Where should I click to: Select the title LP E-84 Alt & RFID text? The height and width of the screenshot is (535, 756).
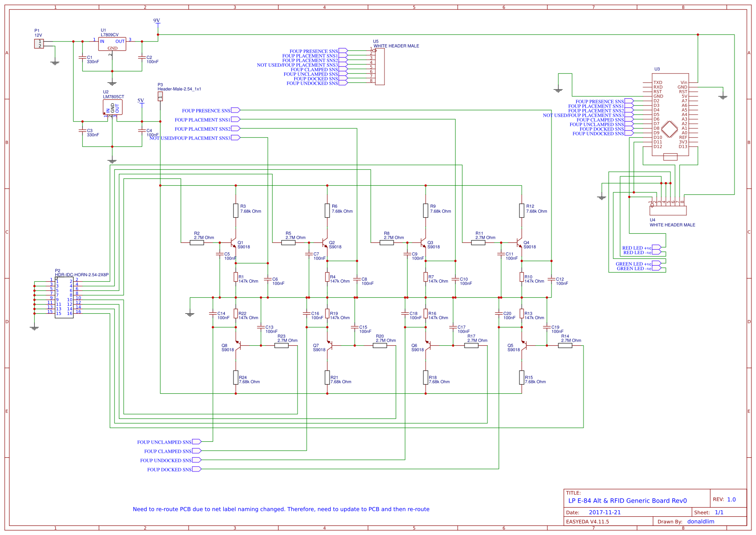[627, 501]
